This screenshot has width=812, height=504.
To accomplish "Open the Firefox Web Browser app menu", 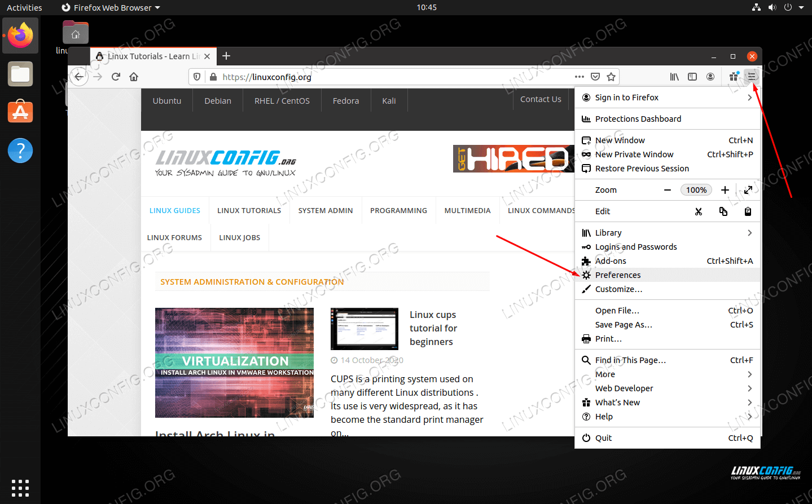I will coord(111,7).
